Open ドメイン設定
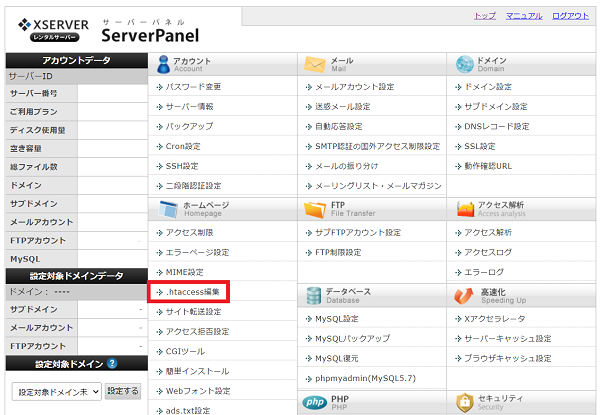This screenshot has height=415, width=600. pos(488,87)
